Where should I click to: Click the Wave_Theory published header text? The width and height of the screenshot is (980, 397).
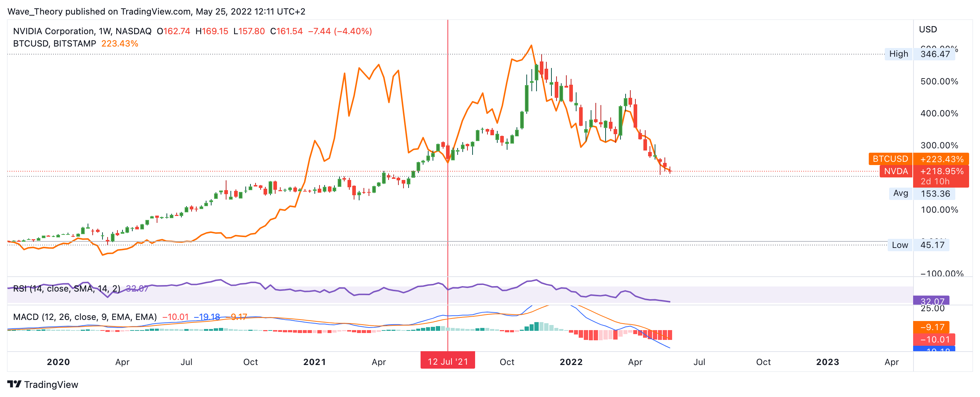[156, 11]
